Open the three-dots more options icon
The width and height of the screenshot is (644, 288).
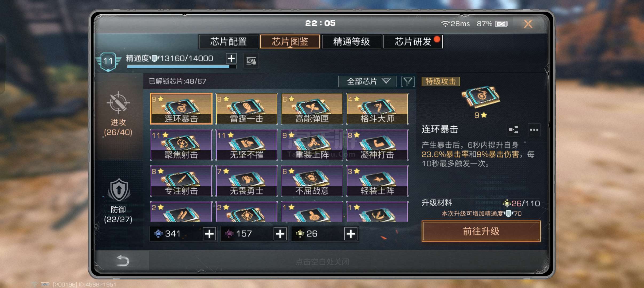pyautogui.click(x=534, y=130)
